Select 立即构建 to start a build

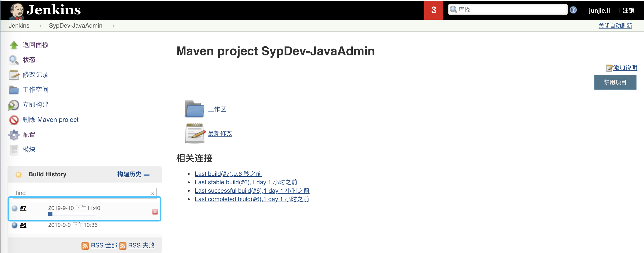[36, 105]
